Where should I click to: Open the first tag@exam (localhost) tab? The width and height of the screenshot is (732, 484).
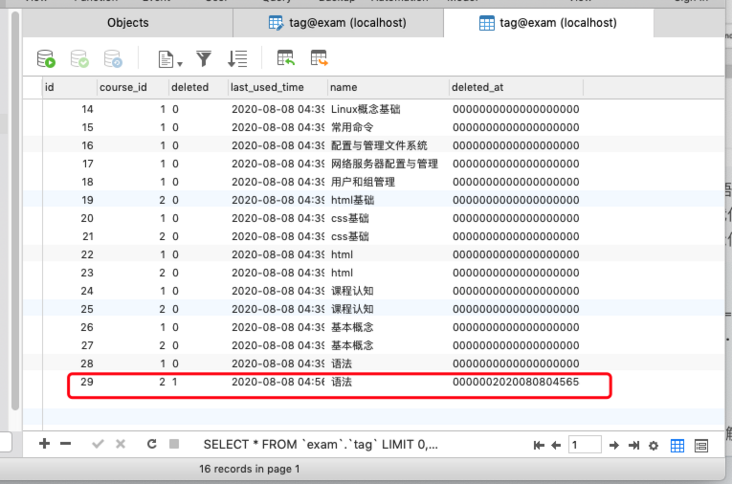click(338, 22)
